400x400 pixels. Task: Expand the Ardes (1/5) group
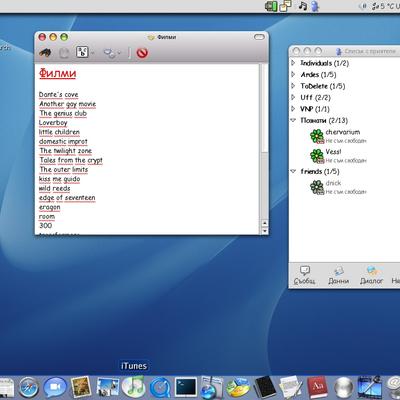tap(293, 74)
